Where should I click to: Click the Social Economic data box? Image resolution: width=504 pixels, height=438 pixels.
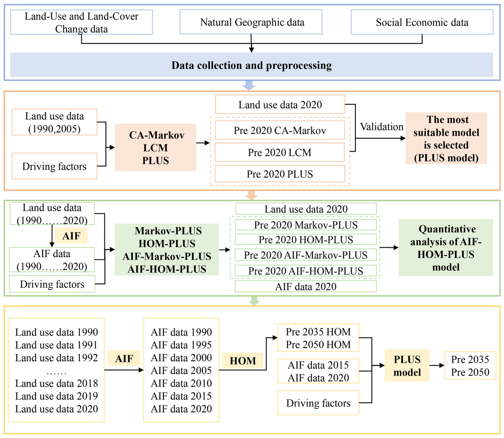point(422,22)
